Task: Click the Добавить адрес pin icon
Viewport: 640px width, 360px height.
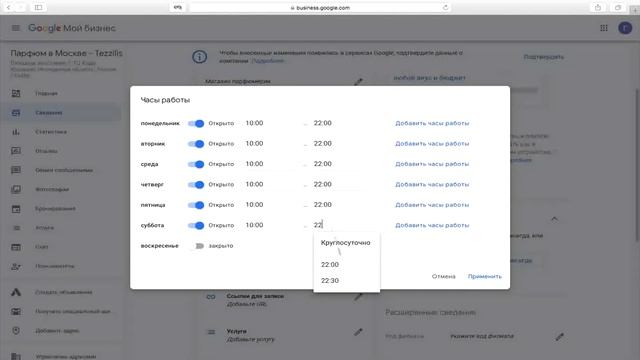Action: (x=16, y=331)
